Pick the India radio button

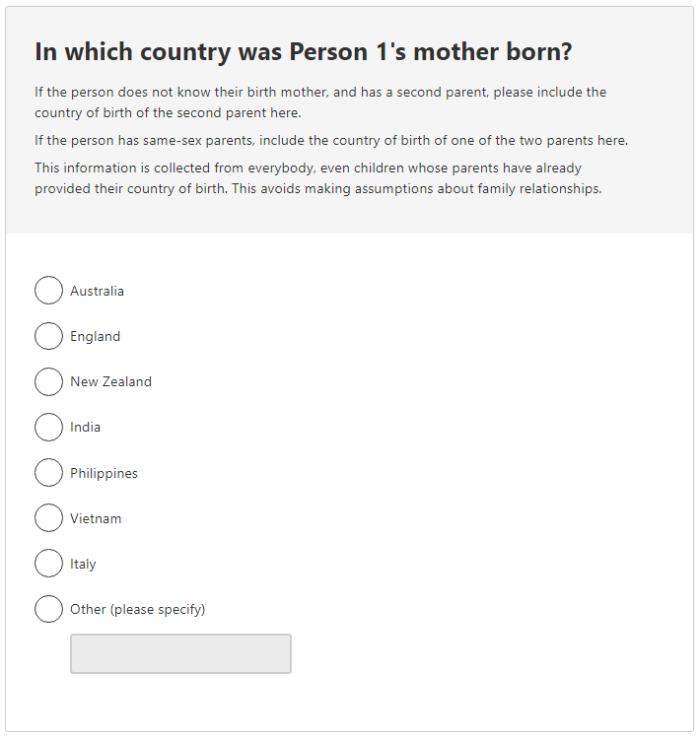click(48, 427)
